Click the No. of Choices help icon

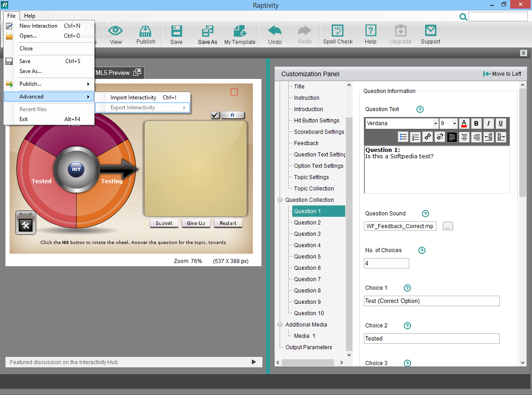click(421, 250)
